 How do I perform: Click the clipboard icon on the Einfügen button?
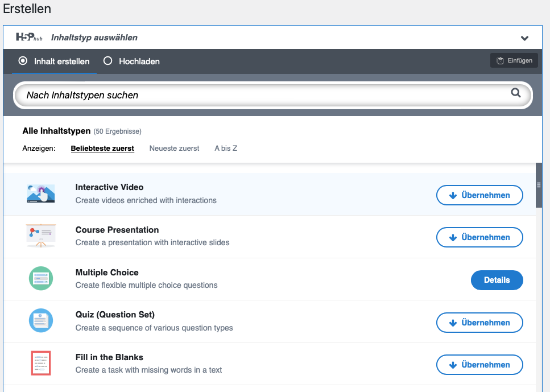pyautogui.click(x=501, y=60)
